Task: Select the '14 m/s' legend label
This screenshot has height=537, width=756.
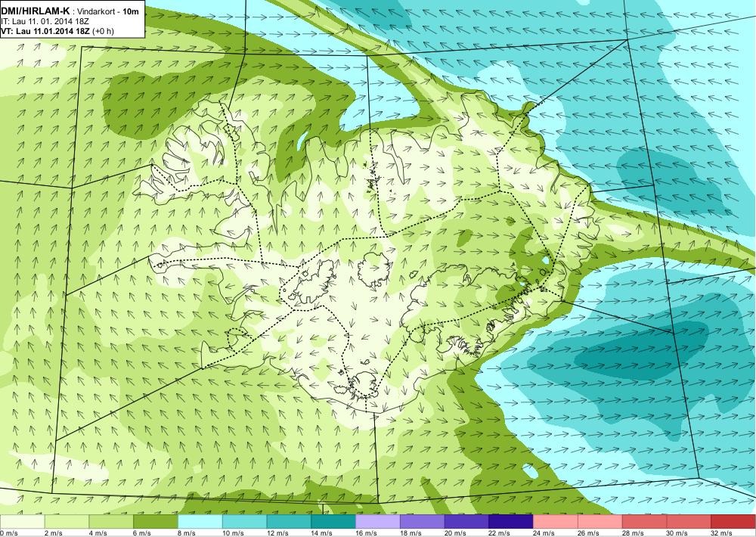Action: [x=321, y=533]
